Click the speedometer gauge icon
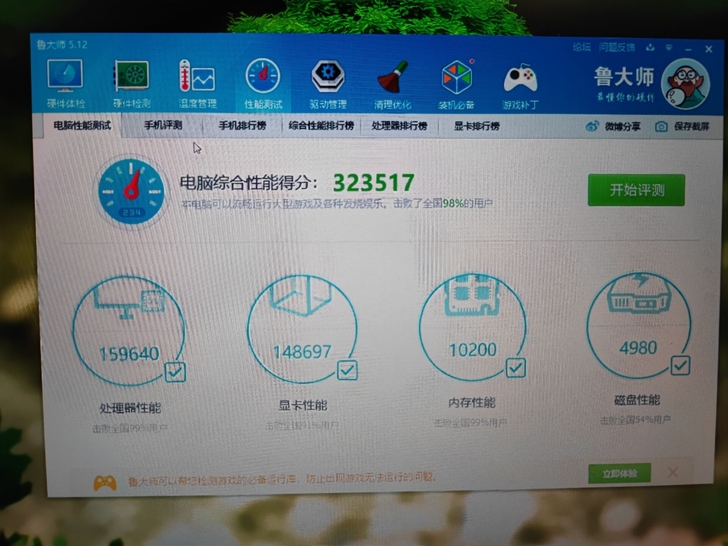 (x=131, y=191)
